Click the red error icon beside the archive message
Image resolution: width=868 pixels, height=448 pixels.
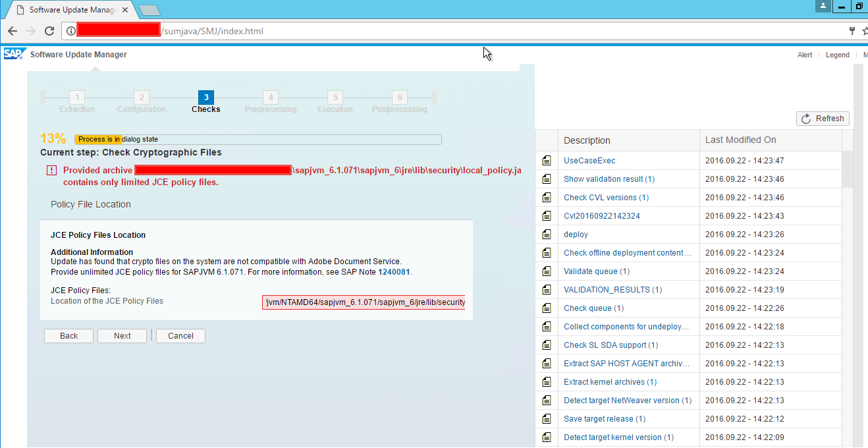click(51, 171)
